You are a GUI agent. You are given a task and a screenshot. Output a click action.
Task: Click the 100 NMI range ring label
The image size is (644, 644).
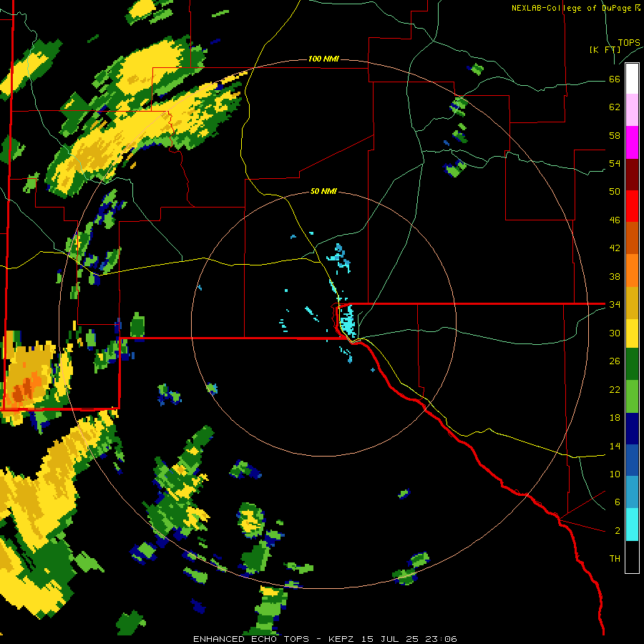(323, 59)
